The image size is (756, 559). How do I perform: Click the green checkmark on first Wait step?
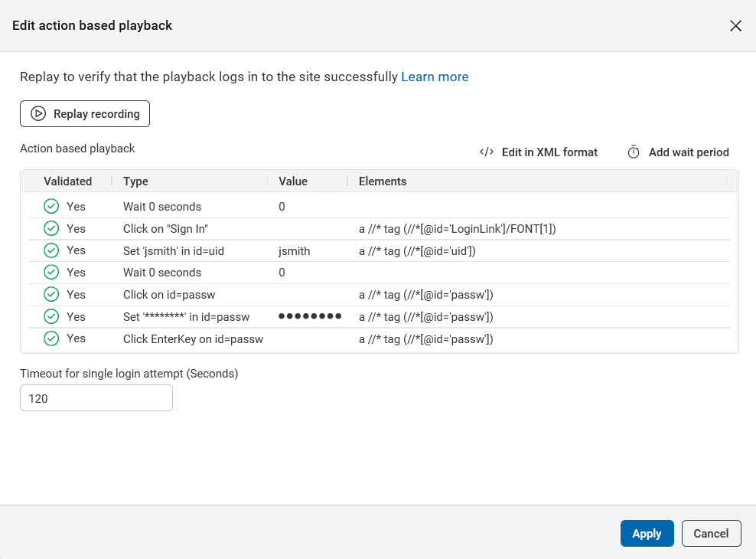pos(51,206)
